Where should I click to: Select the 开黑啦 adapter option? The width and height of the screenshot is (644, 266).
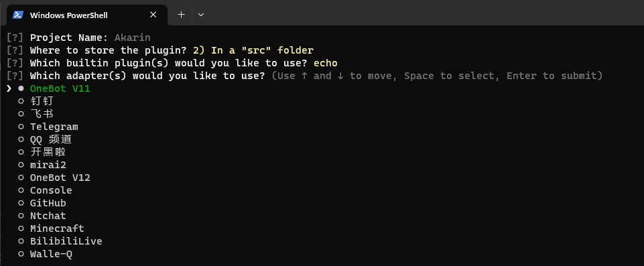point(48,152)
